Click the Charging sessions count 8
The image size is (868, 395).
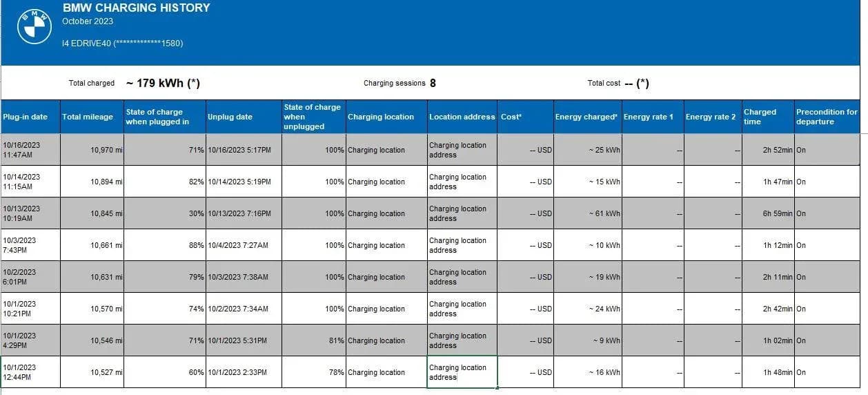(x=433, y=84)
